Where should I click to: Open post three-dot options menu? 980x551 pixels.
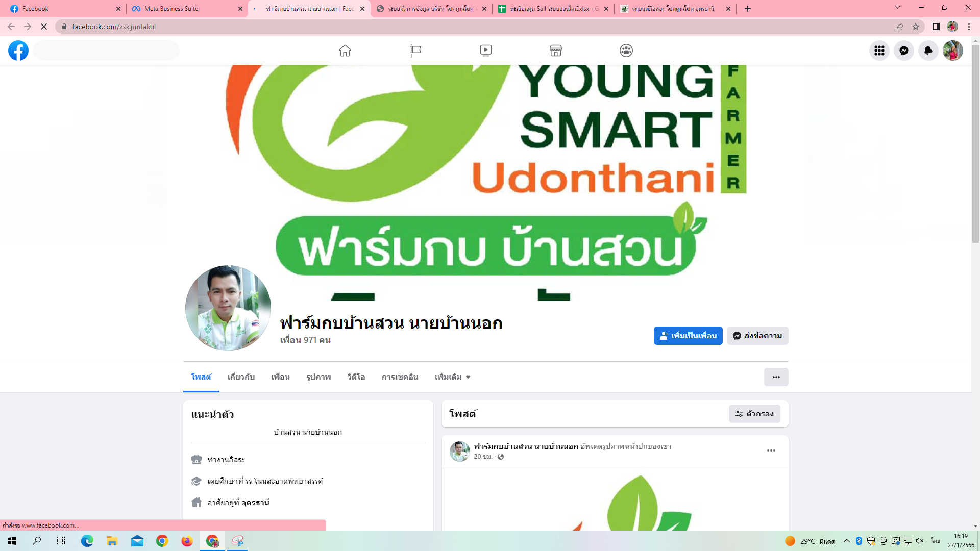(771, 450)
